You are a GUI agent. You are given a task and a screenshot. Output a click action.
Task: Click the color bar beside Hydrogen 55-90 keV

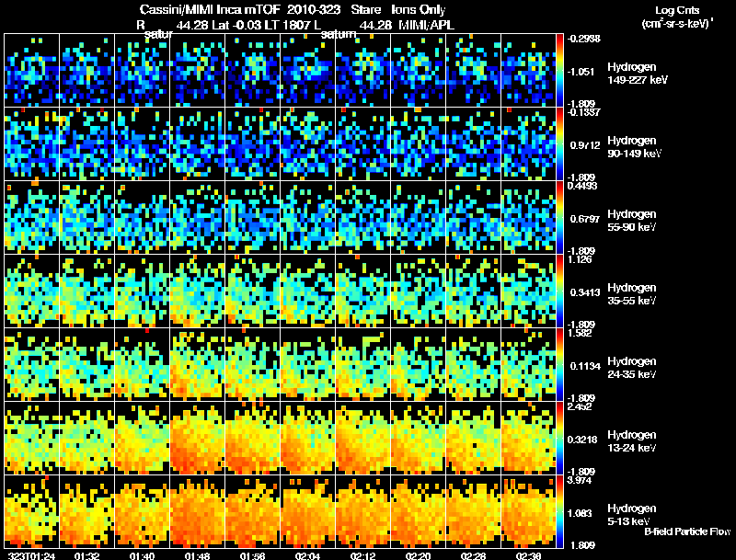pos(559,218)
